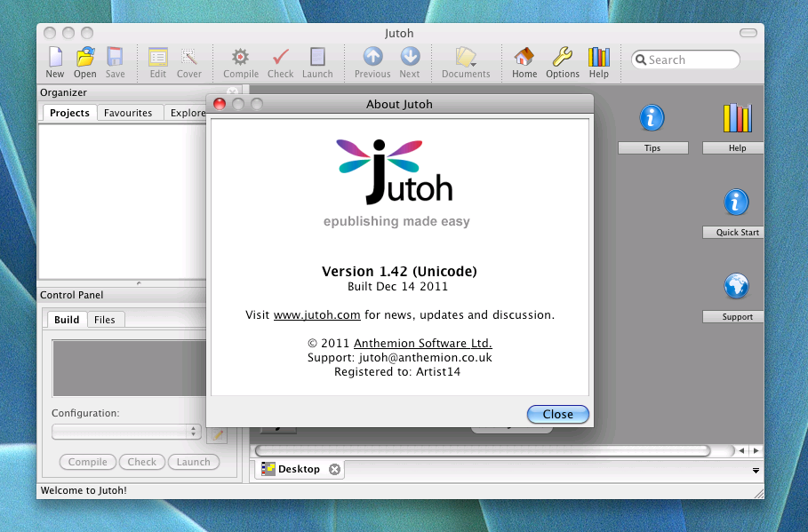
Task: Click the Quick Start info icon
Action: pyautogui.click(x=736, y=202)
